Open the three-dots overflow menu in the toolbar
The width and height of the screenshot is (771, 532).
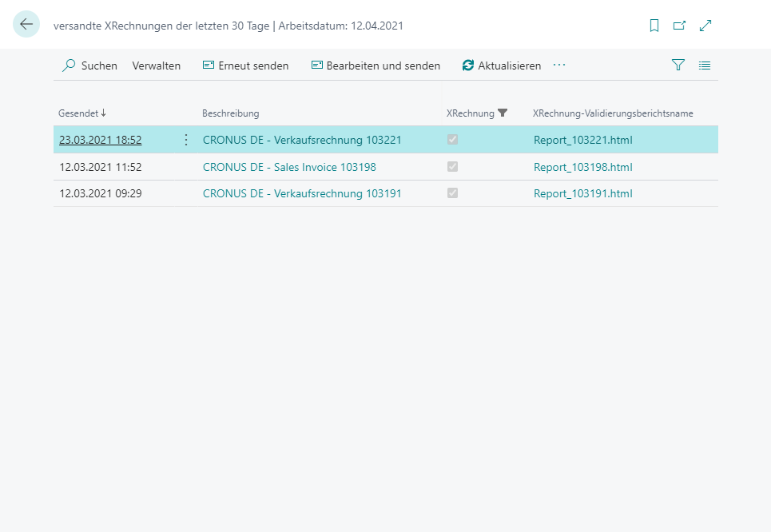coord(559,65)
